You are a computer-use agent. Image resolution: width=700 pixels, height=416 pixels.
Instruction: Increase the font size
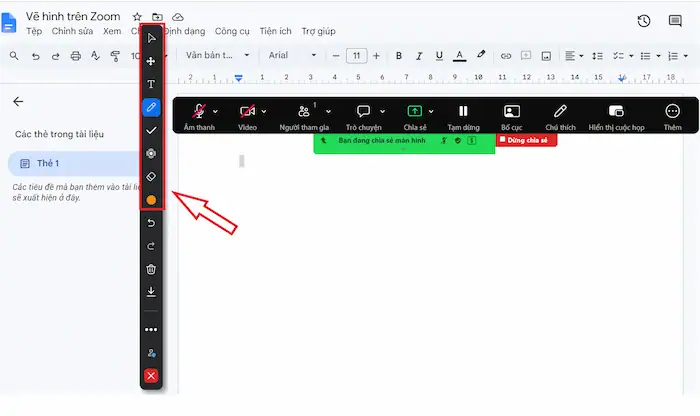376,56
